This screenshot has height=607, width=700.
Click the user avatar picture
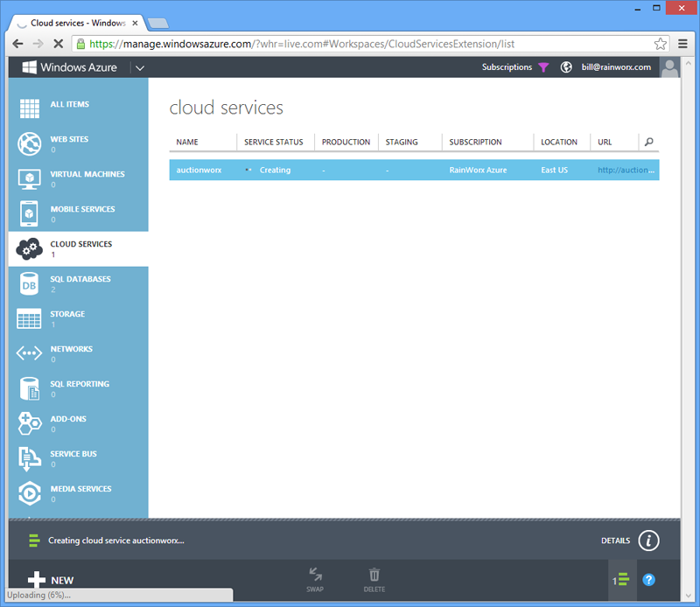coord(669,67)
